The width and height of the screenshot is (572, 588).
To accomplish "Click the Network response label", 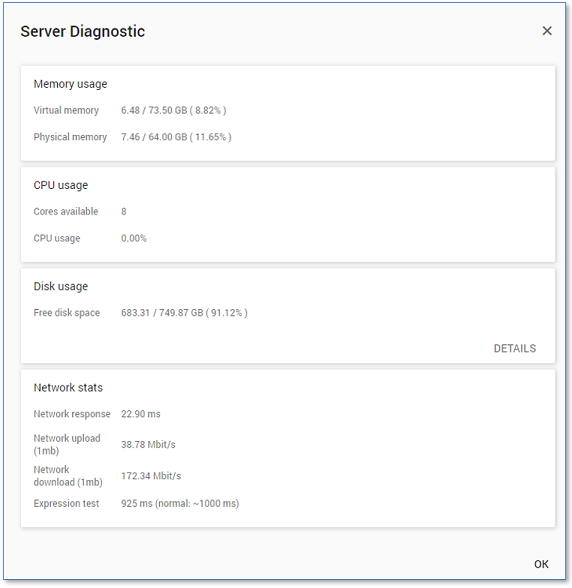I will tap(72, 414).
